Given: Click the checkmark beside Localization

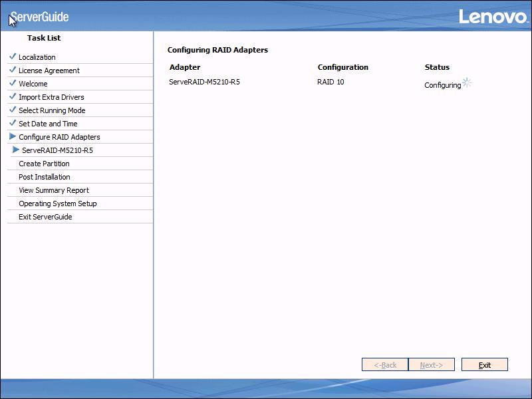Looking at the screenshot, I should pyautogui.click(x=13, y=57).
